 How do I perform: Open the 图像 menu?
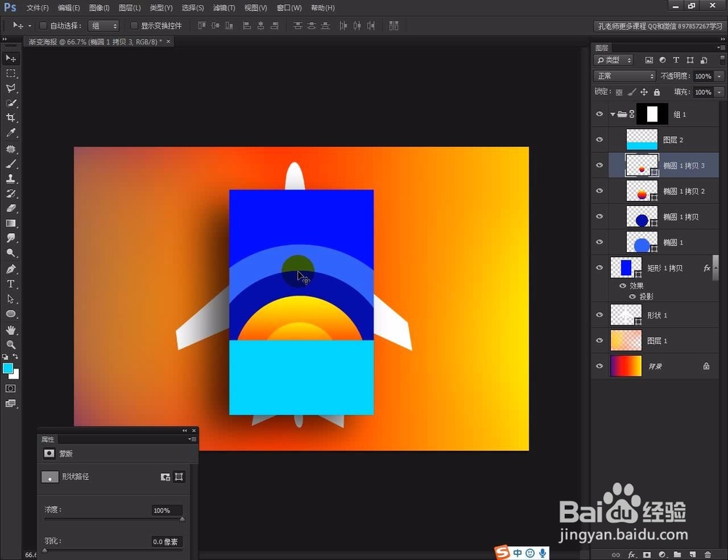[x=99, y=7]
